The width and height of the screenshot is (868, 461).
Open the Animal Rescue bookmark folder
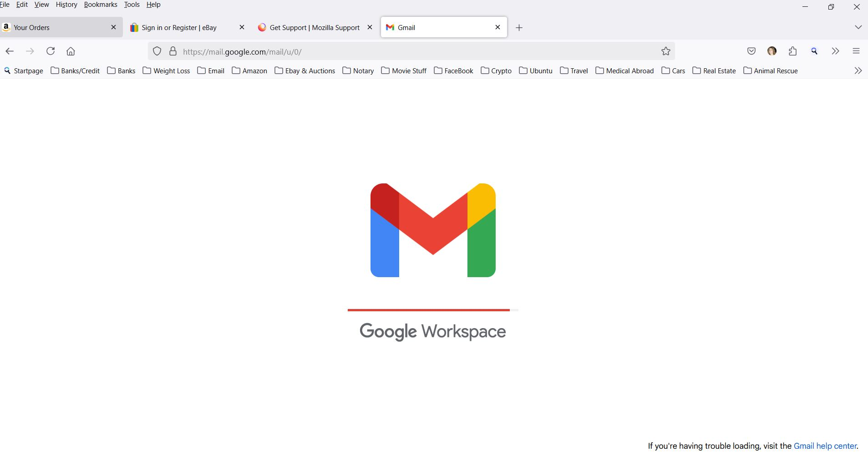point(771,71)
